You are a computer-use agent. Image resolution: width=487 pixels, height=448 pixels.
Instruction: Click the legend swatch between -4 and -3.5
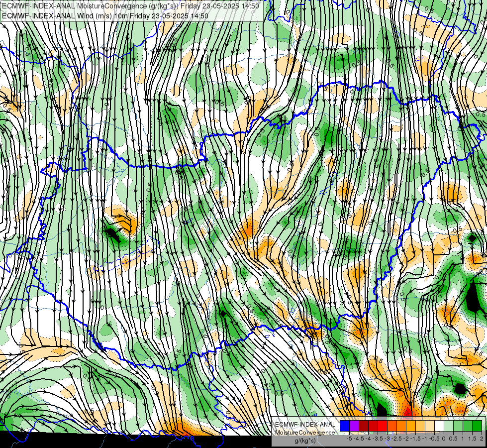click(373, 426)
